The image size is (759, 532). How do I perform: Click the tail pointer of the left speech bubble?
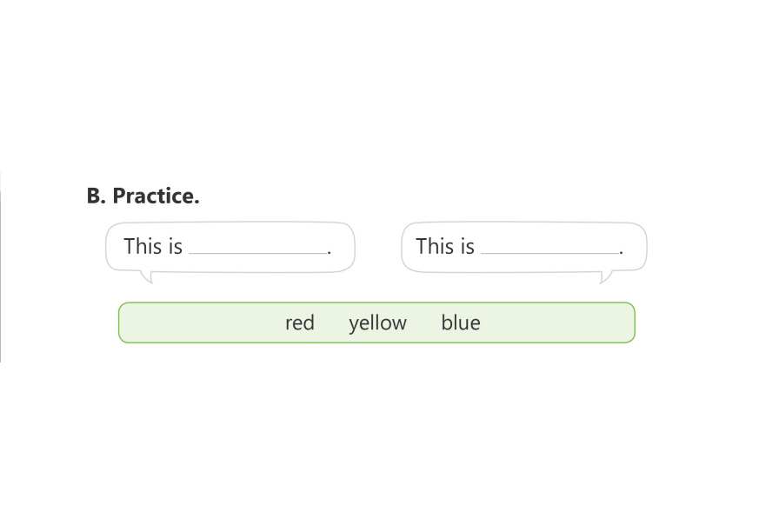point(148,277)
